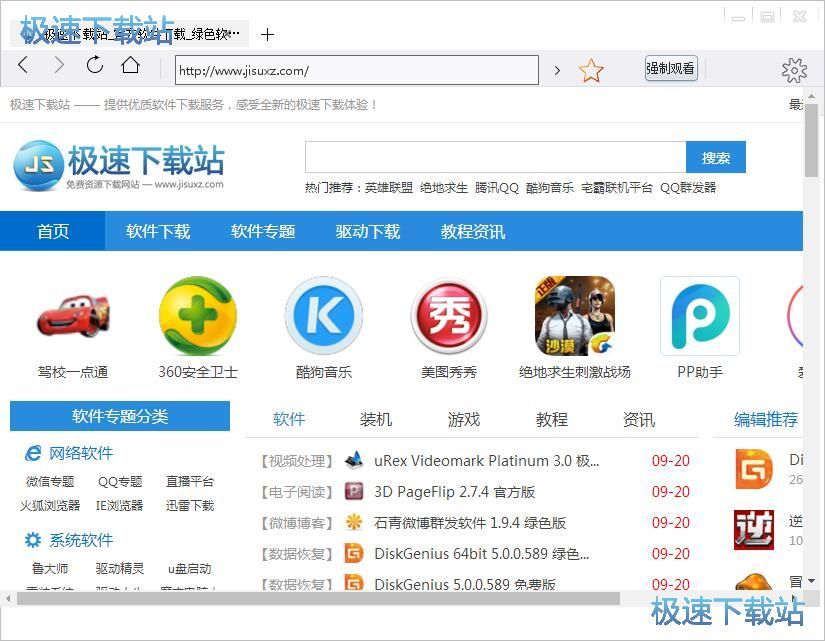Switch to the 资讯 tab
This screenshot has width=825, height=641.
pyautogui.click(x=639, y=419)
